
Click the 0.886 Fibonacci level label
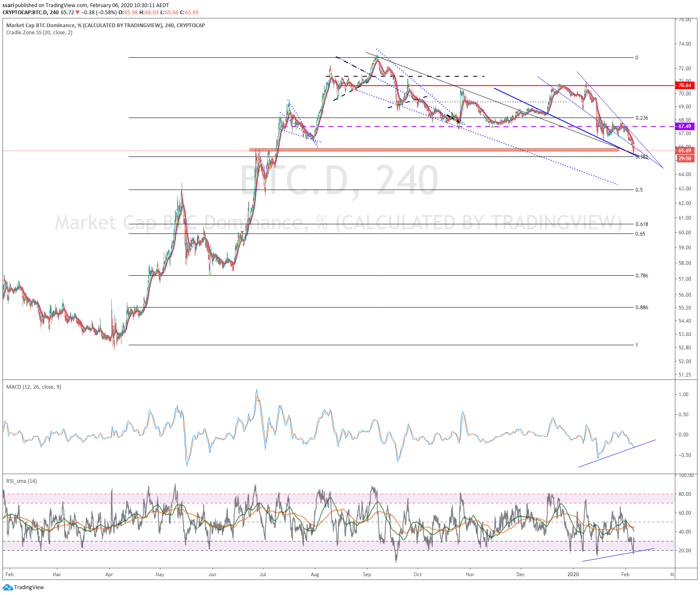click(642, 308)
